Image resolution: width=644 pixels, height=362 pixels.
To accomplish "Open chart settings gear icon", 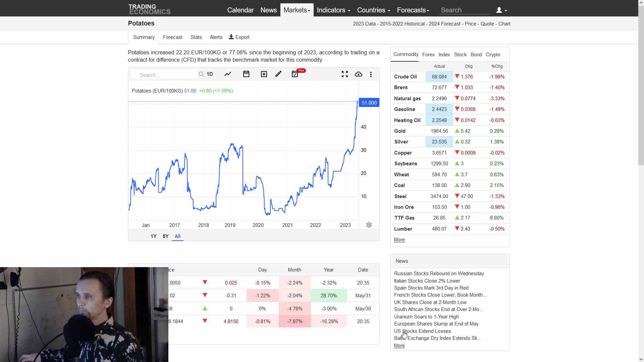I will pyautogui.click(x=369, y=225).
